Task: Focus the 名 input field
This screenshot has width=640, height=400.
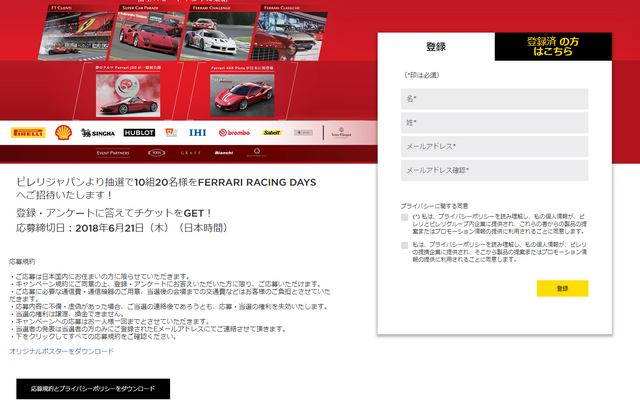Action: 494,99
